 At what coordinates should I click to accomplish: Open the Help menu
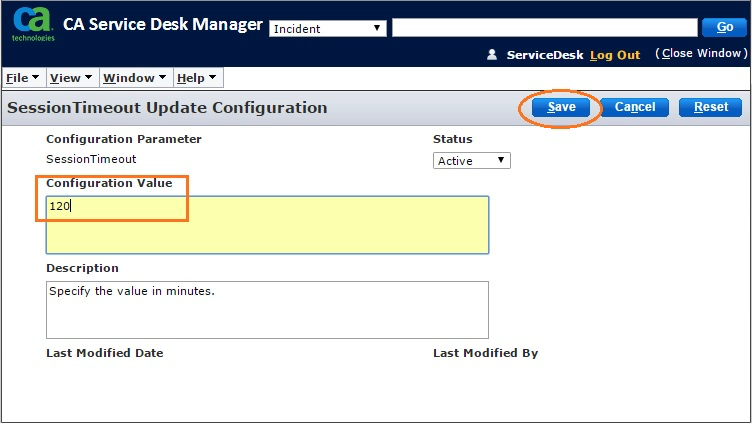[196, 78]
